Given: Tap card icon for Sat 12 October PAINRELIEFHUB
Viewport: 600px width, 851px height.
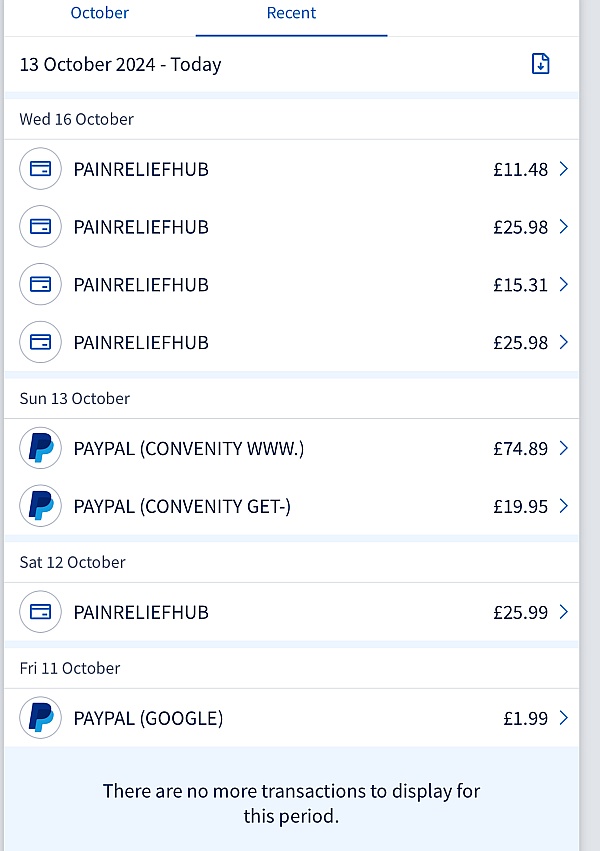Looking at the screenshot, I should pos(40,612).
